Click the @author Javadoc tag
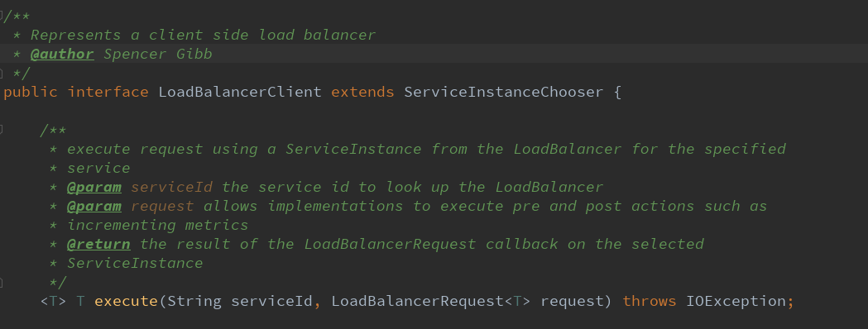868x329 pixels. pos(62,55)
